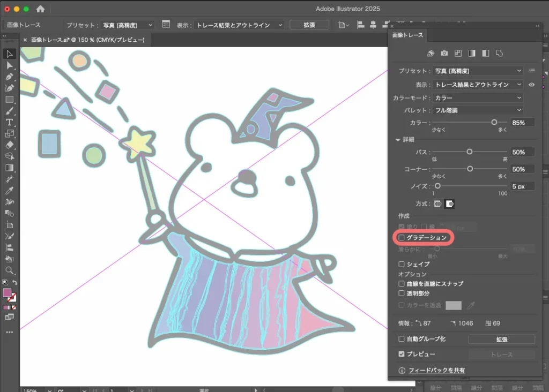Select the Type tool in the toolbar

[x=10, y=122]
